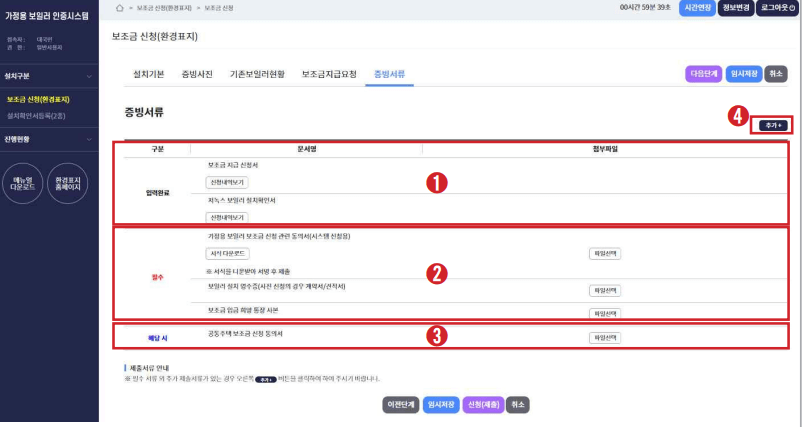Open 설치확인서등록(2종) sidebar menu item
The image size is (802, 427).
pos(36,116)
